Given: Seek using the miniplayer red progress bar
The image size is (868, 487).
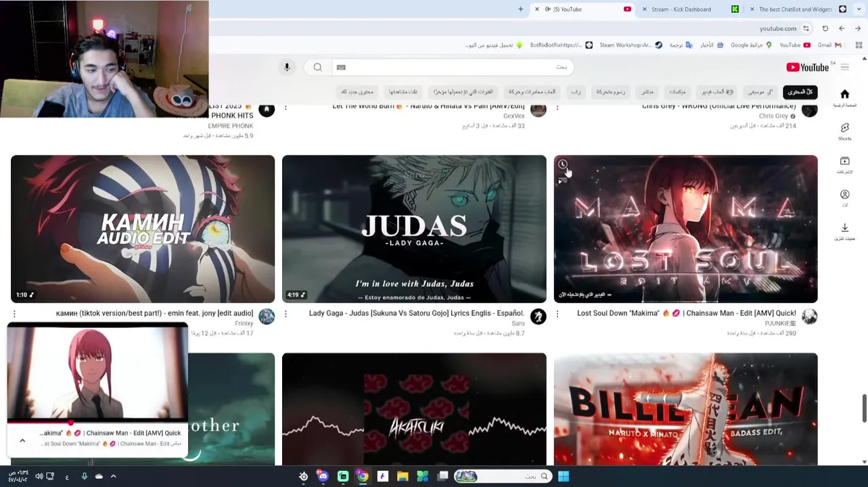Looking at the screenshot, I should [x=97, y=423].
